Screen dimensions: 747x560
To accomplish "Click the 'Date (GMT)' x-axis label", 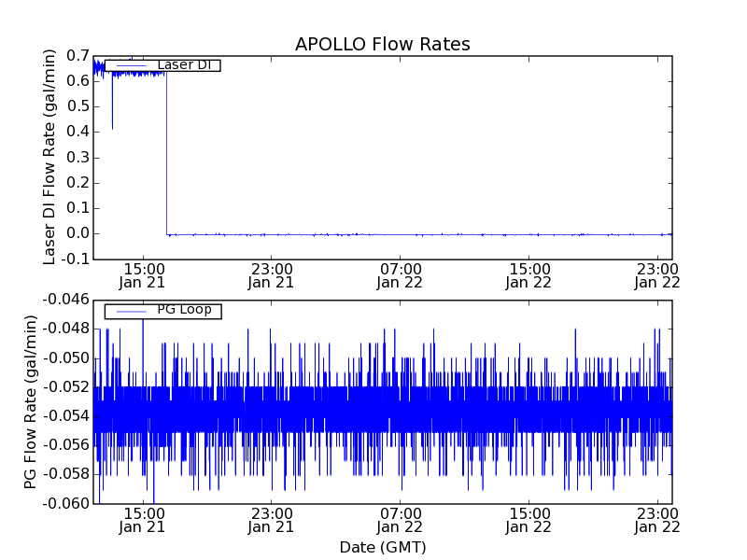I will [x=383, y=547].
